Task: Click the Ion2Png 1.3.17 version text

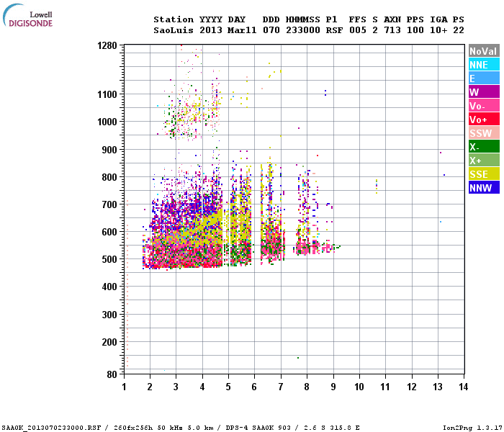Action: tap(472, 428)
